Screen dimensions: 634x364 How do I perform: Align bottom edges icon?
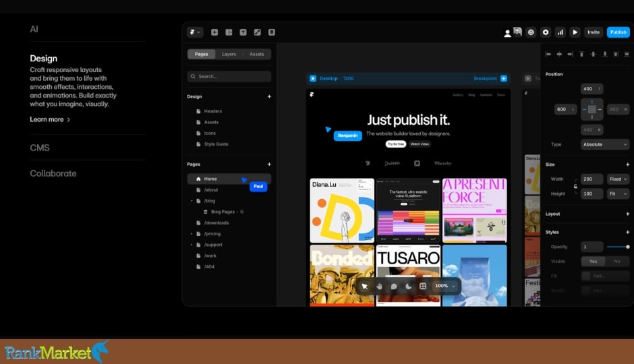coord(605,54)
